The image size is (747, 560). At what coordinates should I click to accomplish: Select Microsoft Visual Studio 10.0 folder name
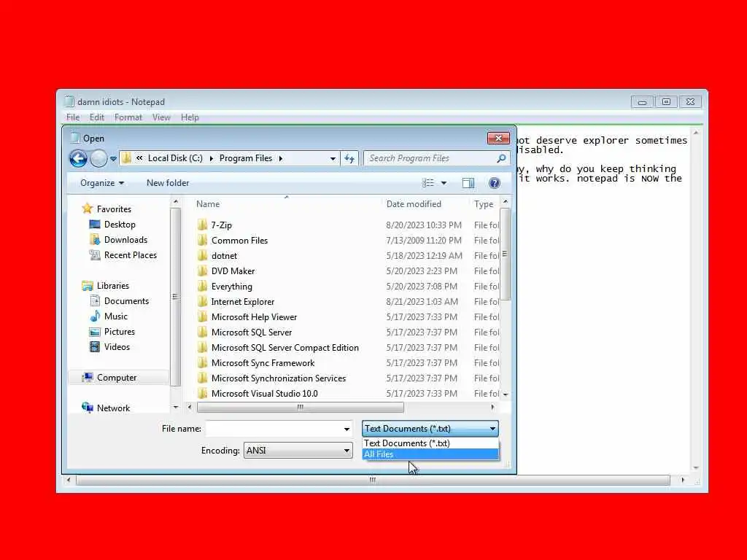click(x=264, y=393)
